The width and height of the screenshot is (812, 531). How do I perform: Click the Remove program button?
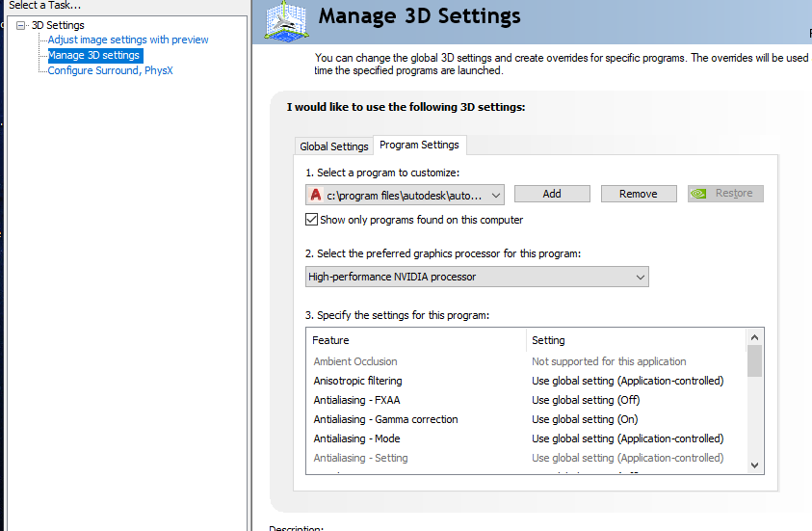coord(639,194)
